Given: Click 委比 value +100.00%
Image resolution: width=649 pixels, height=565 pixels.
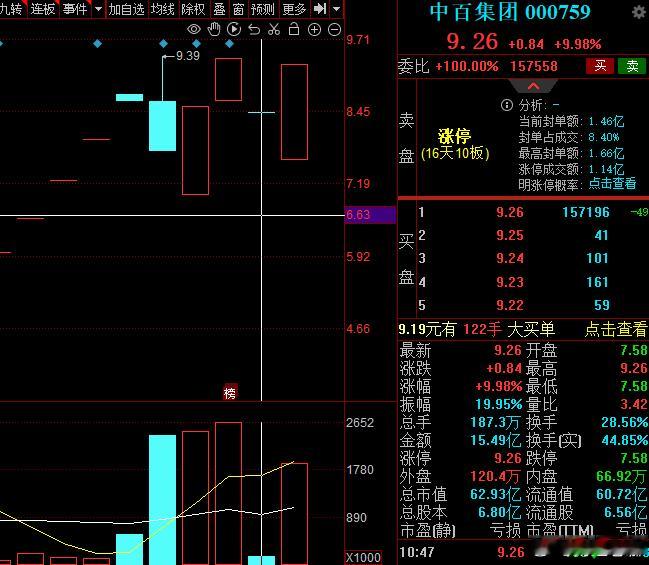Looking at the screenshot, I should 467,66.
